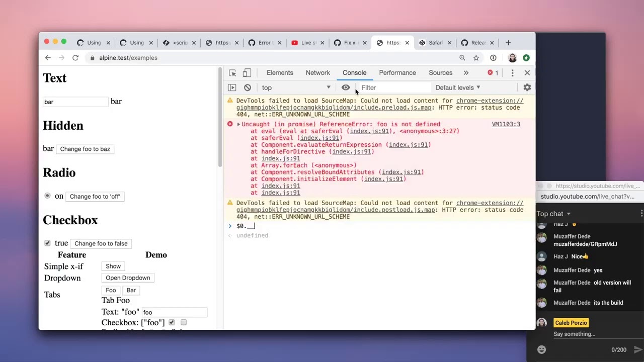This screenshot has height=362, width=644.
Task: Select the 'Bar' tab button
Action: pyautogui.click(x=131, y=290)
